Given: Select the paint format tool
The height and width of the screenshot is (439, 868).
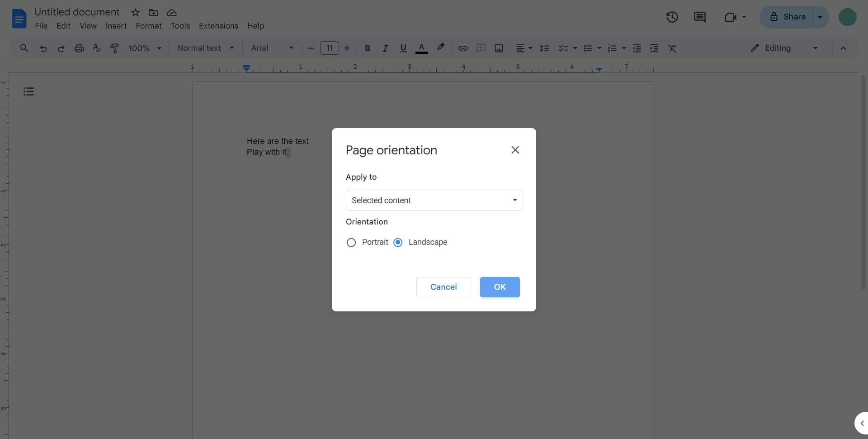Looking at the screenshot, I should (x=114, y=48).
